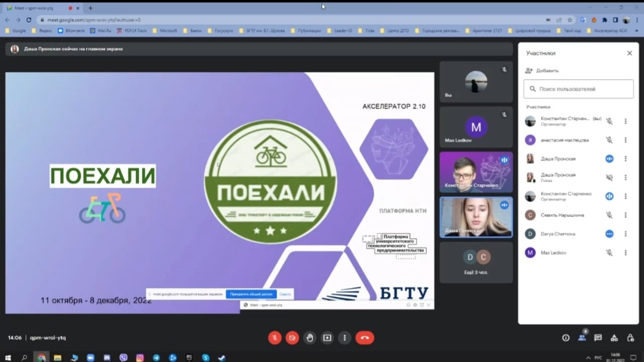Open the Ещё 3 чел. tile
The image size is (644, 362).
476,262
